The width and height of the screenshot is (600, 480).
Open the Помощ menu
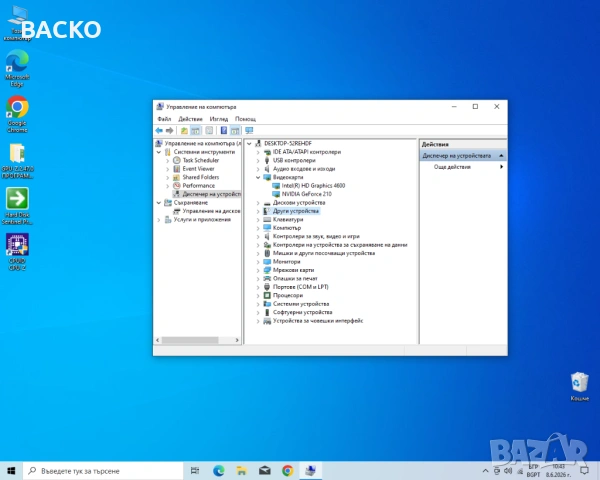(x=245, y=119)
